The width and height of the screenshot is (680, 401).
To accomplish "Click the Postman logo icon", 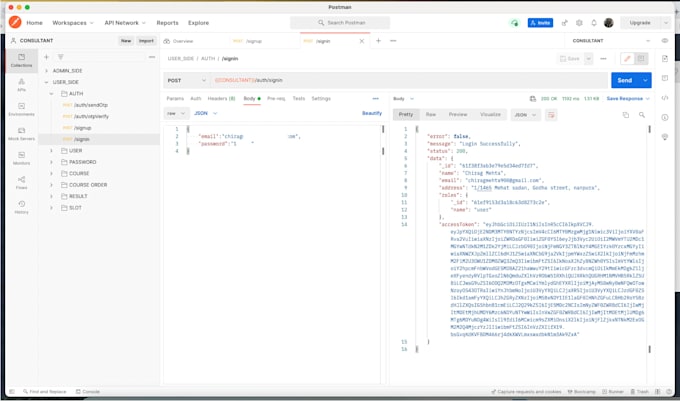I will click(x=15, y=22).
